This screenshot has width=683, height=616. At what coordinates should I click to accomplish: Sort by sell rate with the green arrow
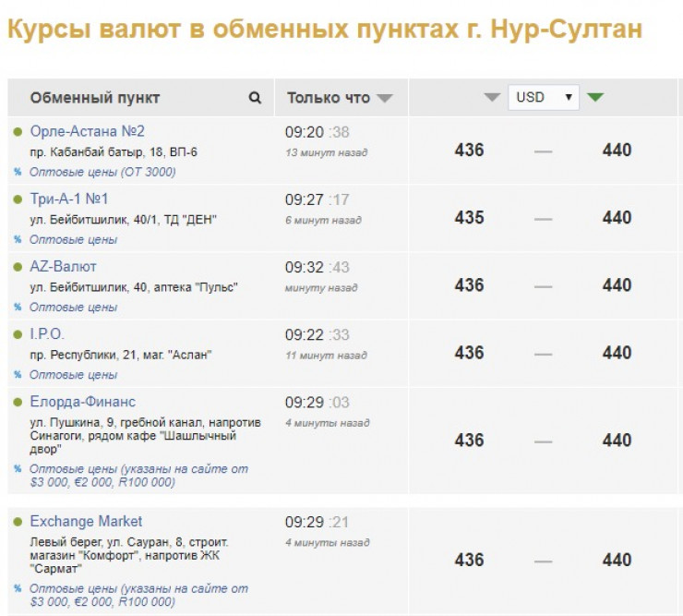pos(595,97)
